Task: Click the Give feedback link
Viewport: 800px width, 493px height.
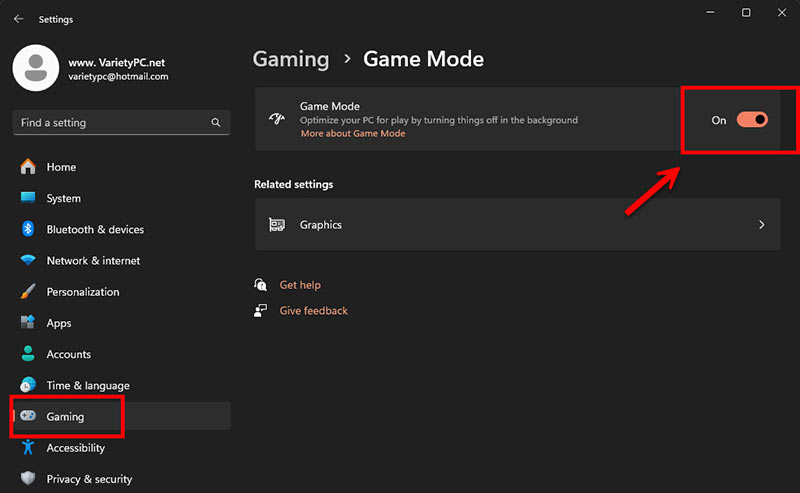Action: coord(313,310)
